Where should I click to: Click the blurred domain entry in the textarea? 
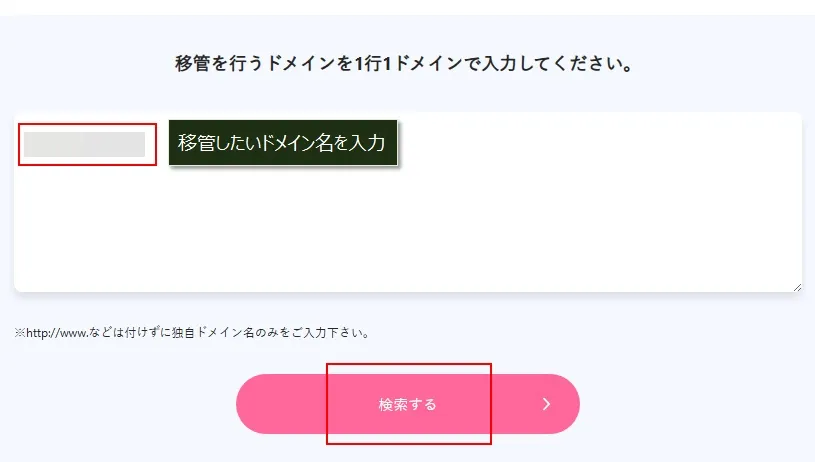pyautogui.click(x=85, y=145)
